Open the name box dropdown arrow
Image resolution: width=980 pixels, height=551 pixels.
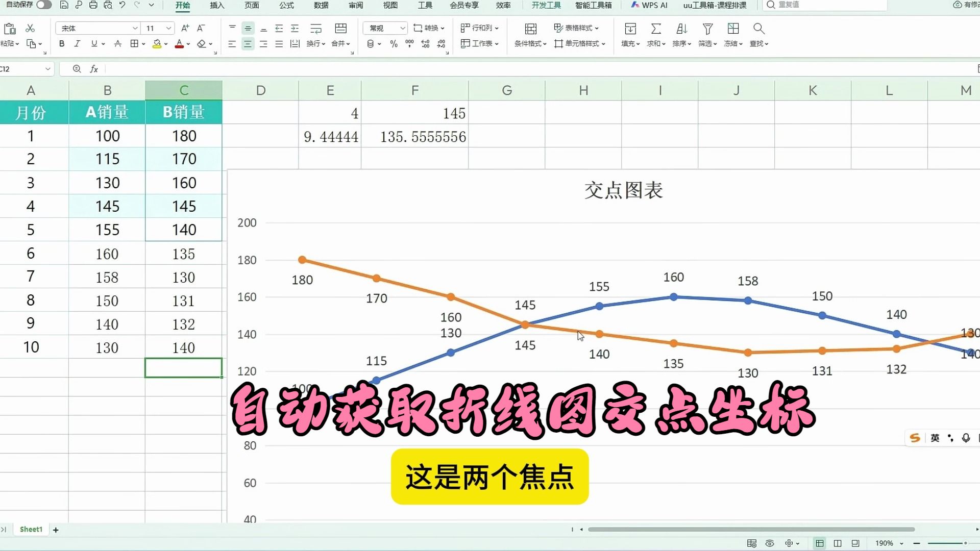tap(47, 69)
